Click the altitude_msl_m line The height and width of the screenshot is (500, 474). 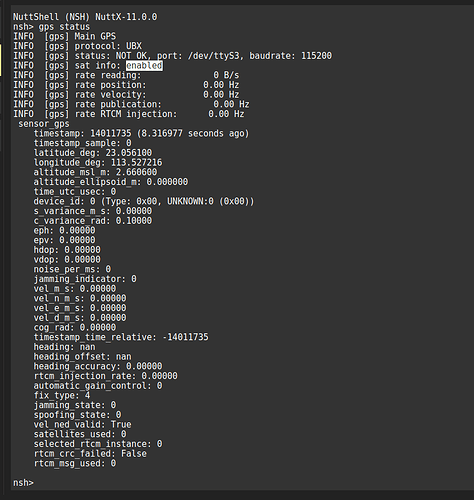(95, 172)
